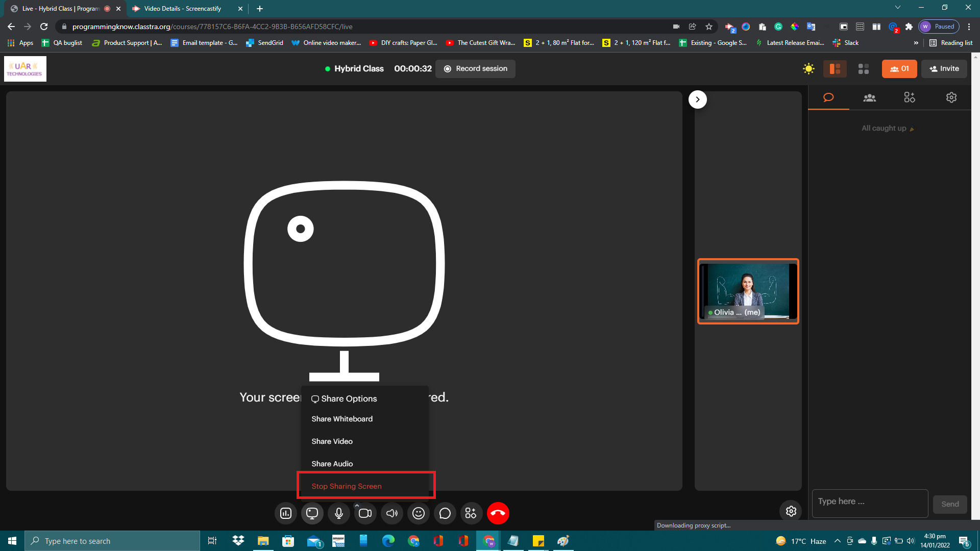Click the Invite button

(x=944, y=69)
